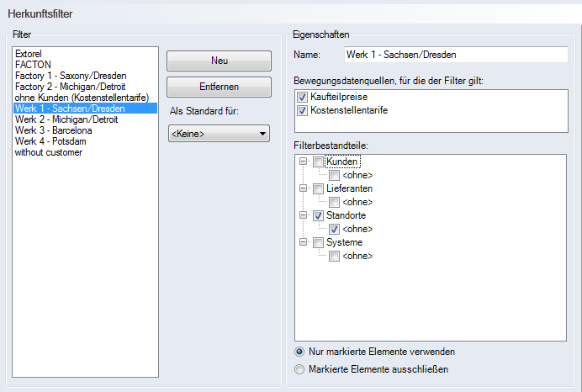Check the Kunden tree checkbox
The height and width of the screenshot is (392, 582).
pos(318,162)
